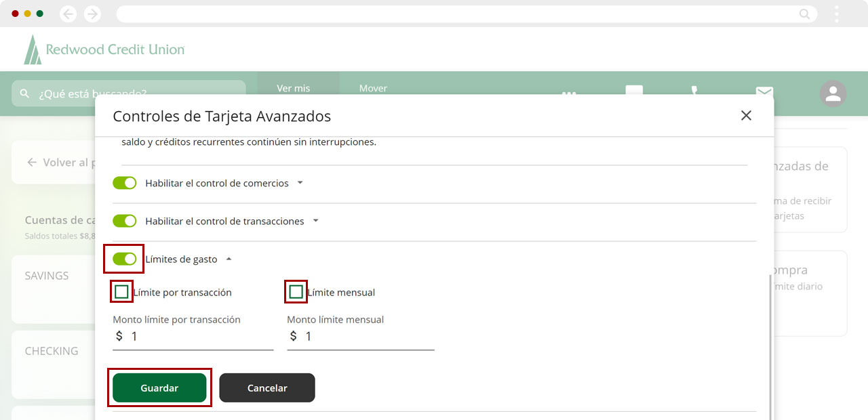Check the Límite por transacción checkbox
The width and height of the screenshot is (868, 420).
pyautogui.click(x=122, y=292)
